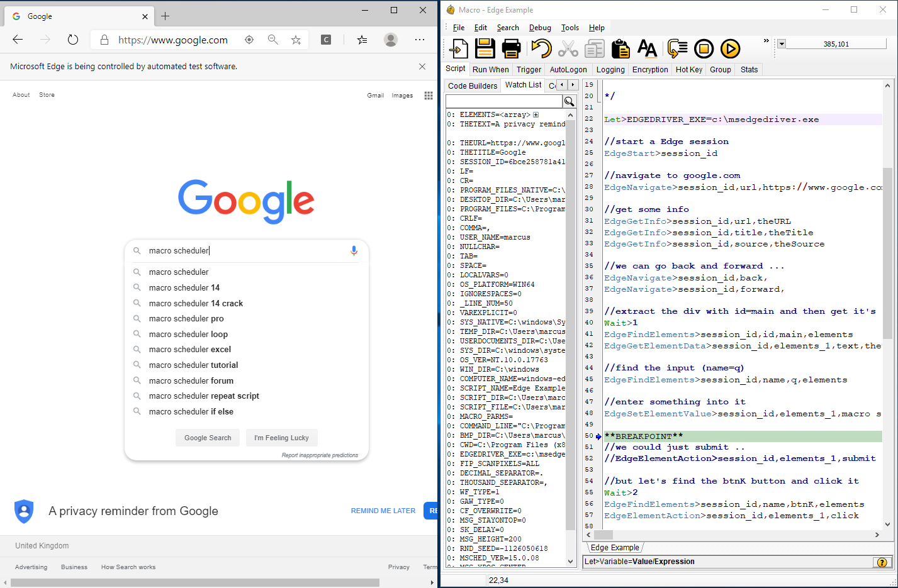
Task: Switch to the Run When tab
Action: [x=490, y=70]
